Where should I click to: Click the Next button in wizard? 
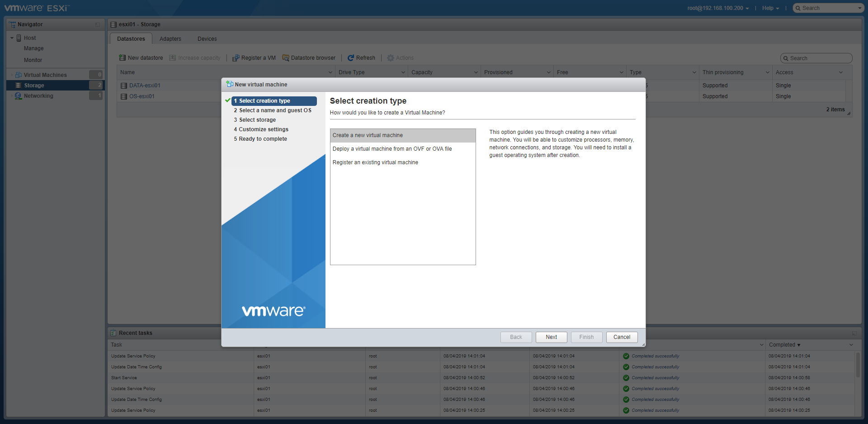coord(551,337)
